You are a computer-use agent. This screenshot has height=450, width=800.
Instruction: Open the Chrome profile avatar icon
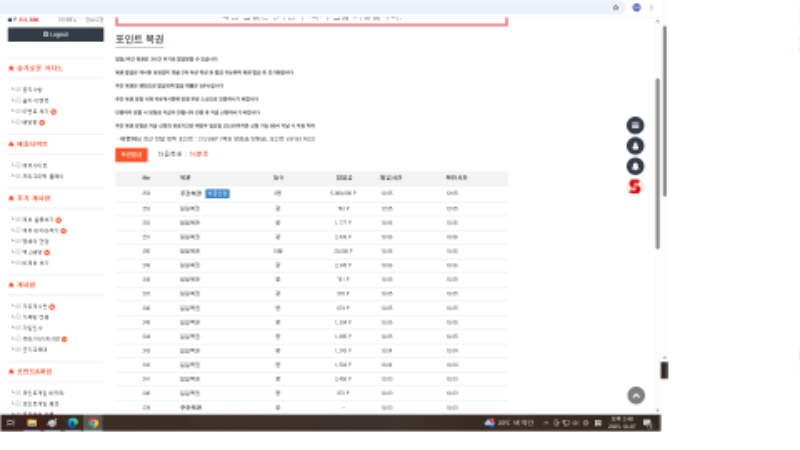tap(636, 7)
